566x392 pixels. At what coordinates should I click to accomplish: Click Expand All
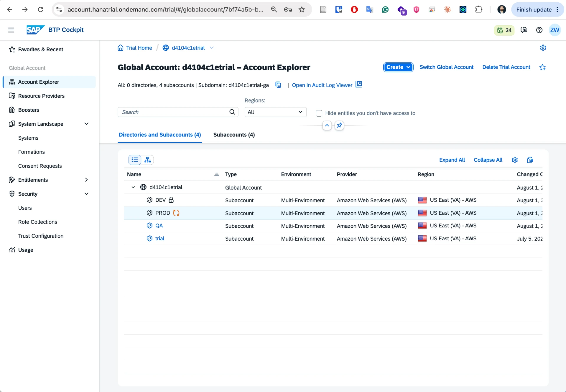(452, 160)
